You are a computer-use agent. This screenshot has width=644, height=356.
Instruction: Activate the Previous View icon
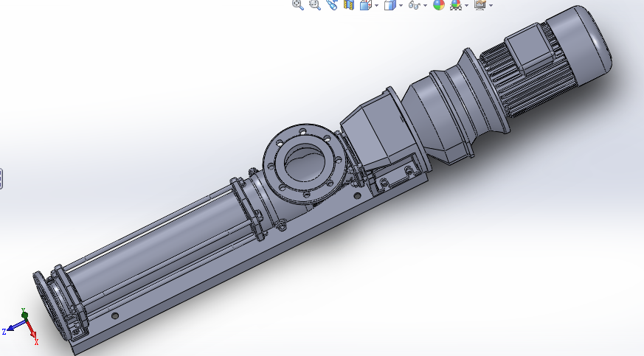[332, 4]
